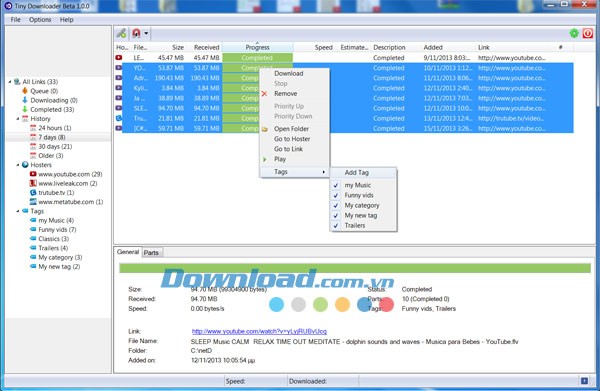Click the www.liveleak.com hoster icon
The image size is (600, 391).
pyautogui.click(x=33, y=183)
